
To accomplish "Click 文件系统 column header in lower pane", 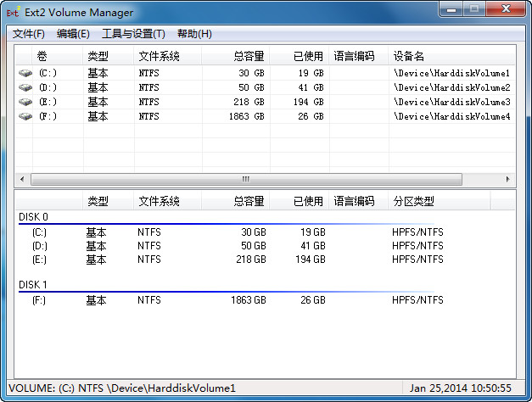I will pyautogui.click(x=168, y=201).
